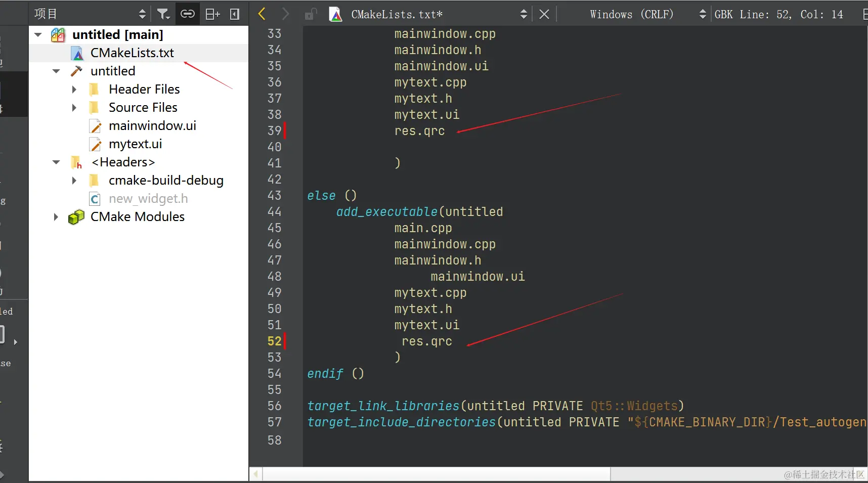Click the horizontal scrollbar left arrow

256,474
